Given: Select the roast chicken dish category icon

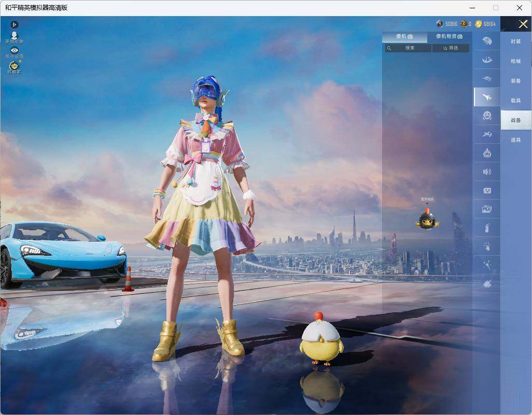Looking at the screenshot, I should pos(487,284).
